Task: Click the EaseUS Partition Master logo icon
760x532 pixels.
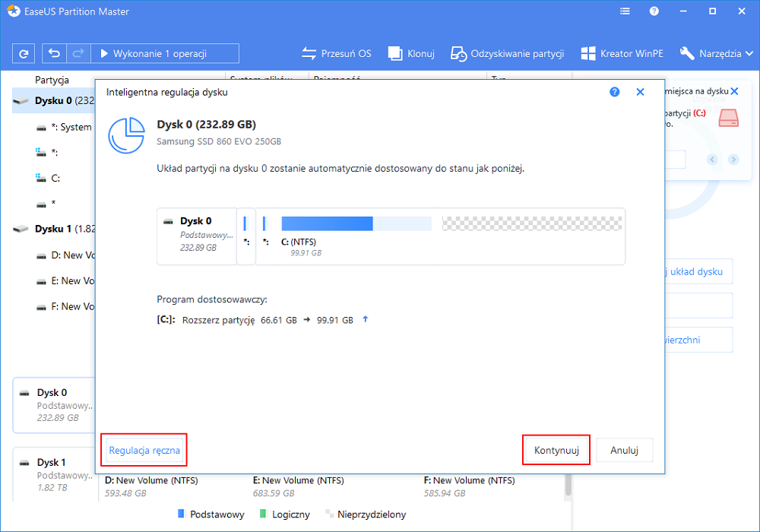Action: pyautogui.click(x=14, y=11)
